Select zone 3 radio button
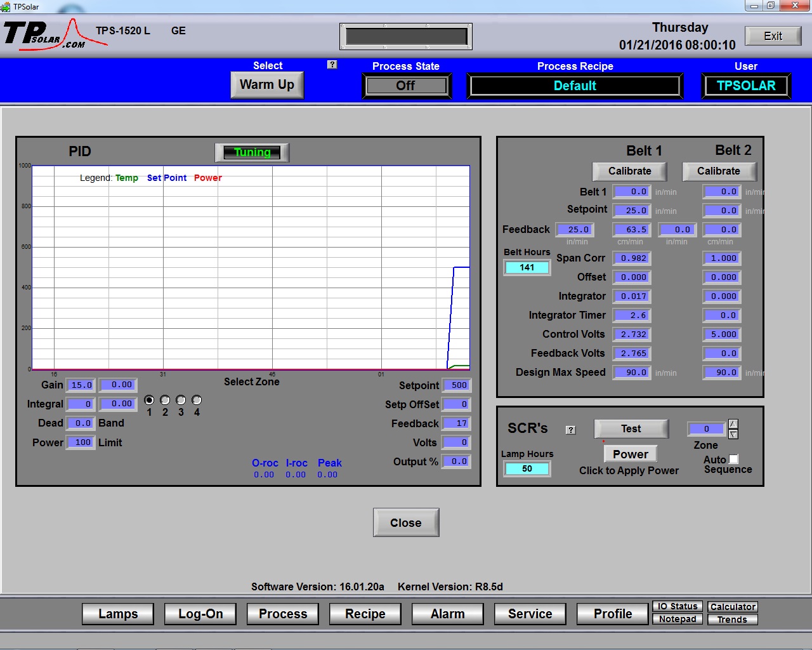The height and width of the screenshot is (650, 812). point(181,400)
